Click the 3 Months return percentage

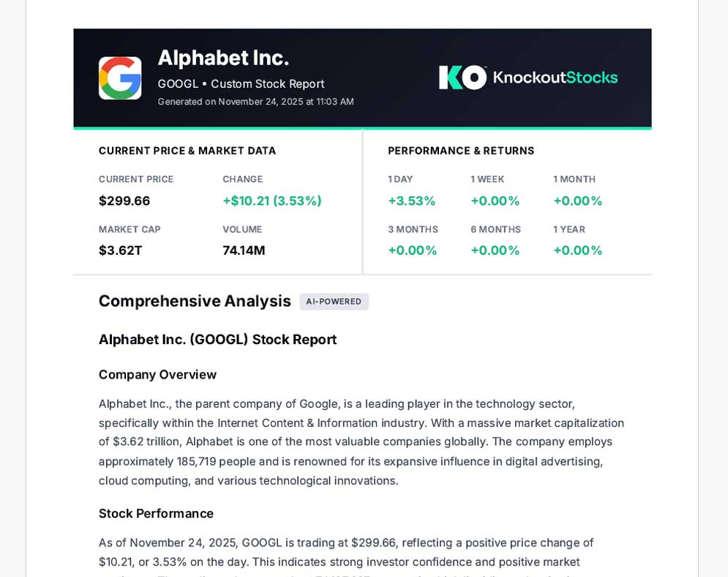[x=412, y=250]
